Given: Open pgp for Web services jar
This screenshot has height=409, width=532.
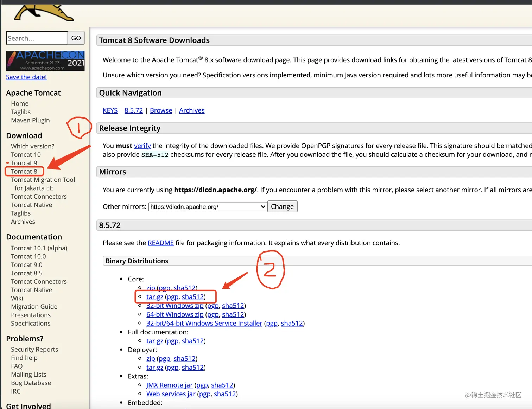Looking at the screenshot, I should 205,394.
